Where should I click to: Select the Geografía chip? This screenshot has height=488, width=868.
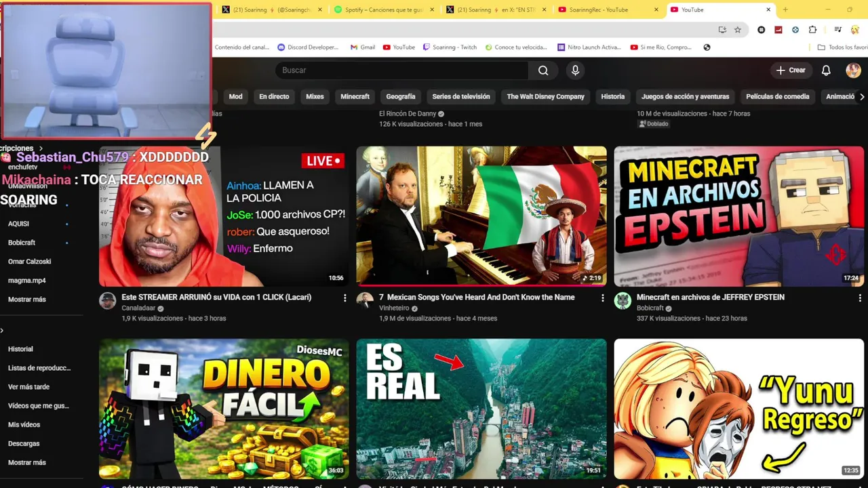click(x=401, y=97)
